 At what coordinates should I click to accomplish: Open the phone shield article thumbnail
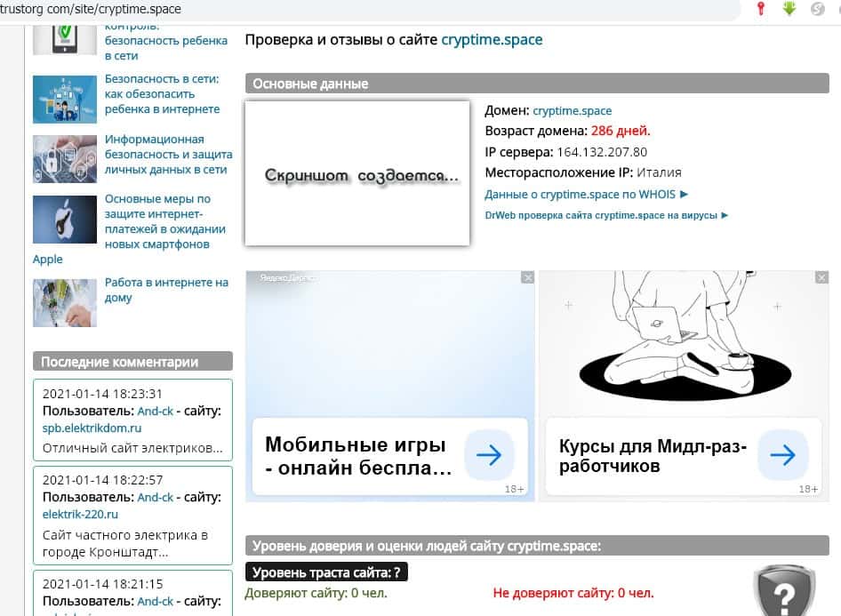[65, 40]
